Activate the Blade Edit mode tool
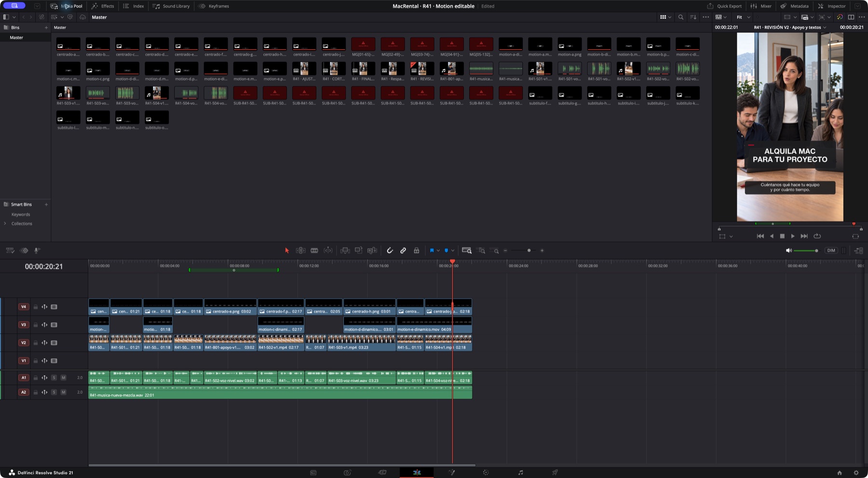The height and width of the screenshot is (478, 868). click(314, 250)
